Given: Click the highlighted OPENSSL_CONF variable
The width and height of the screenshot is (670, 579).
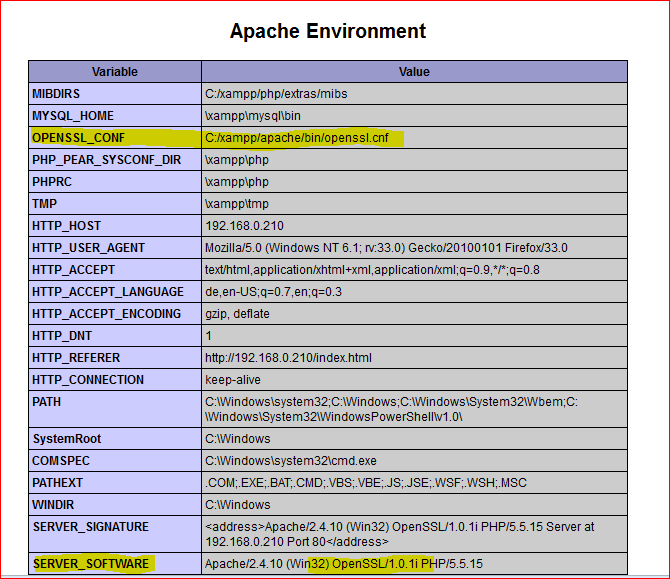Looking at the screenshot, I should point(78,138).
